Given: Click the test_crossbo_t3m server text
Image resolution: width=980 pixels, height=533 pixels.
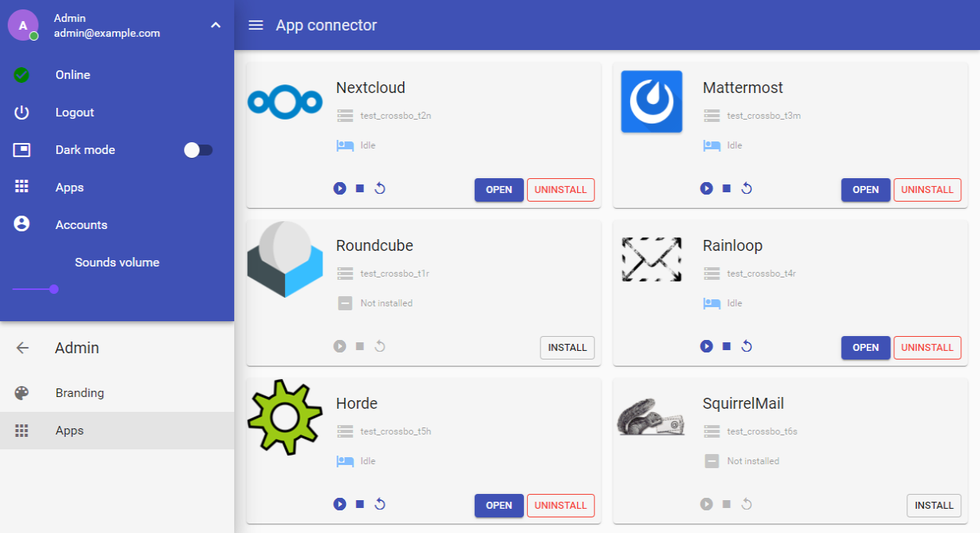Looking at the screenshot, I should click(764, 116).
